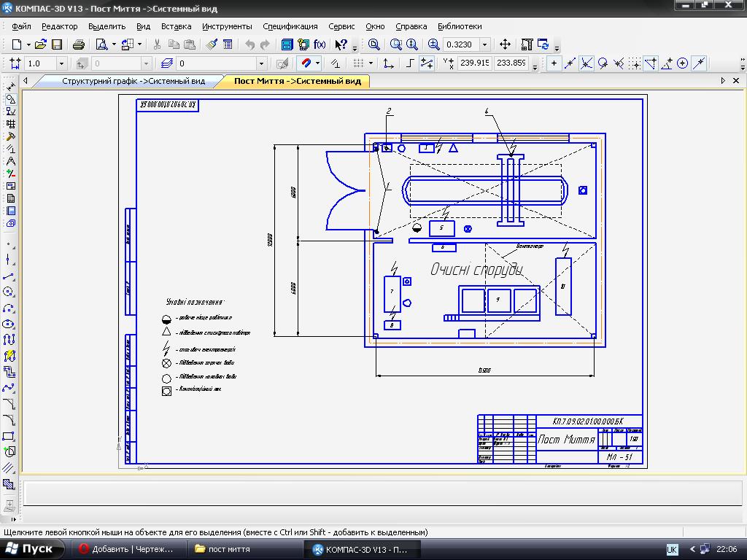The image size is (747, 560).
Task: Select the Point tool in left panel
Action: click(9, 244)
